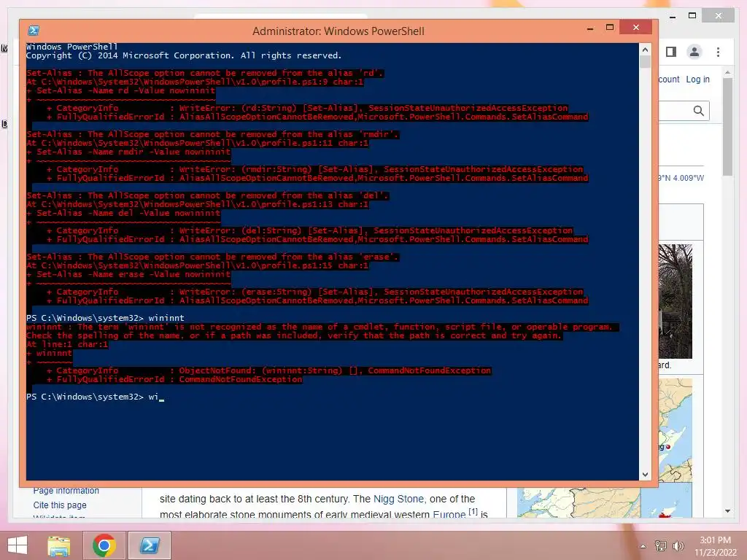Click the PowerShell taskbar button
The image size is (747, 560).
pyautogui.click(x=149, y=545)
